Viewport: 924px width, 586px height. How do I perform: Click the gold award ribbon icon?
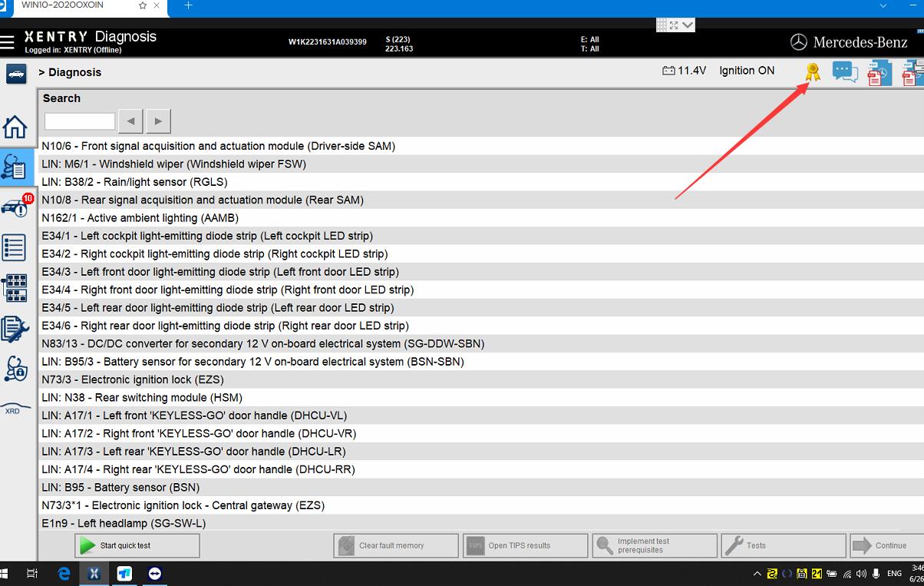point(812,72)
